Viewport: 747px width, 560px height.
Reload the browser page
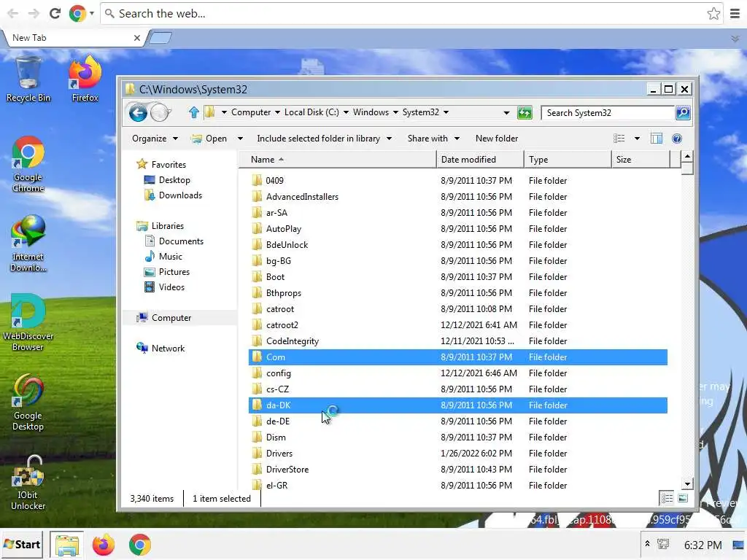[x=55, y=13]
